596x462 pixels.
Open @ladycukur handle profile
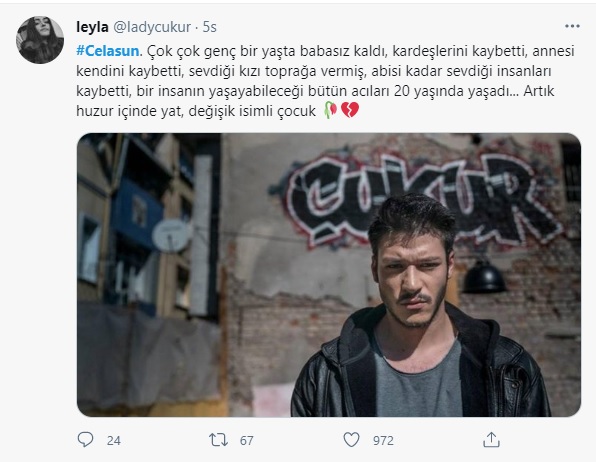click(x=152, y=27)
